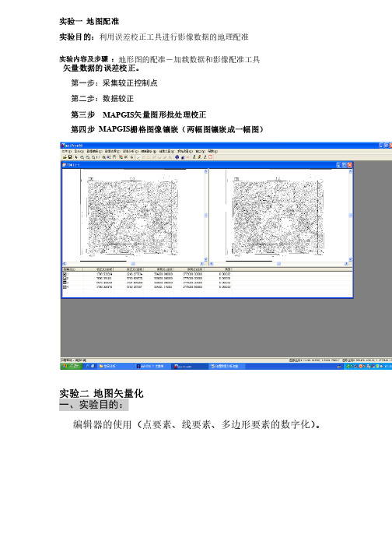392x555 pixels.
Task: Click text "第二步：数据较正"
Action: coord(102,98)
